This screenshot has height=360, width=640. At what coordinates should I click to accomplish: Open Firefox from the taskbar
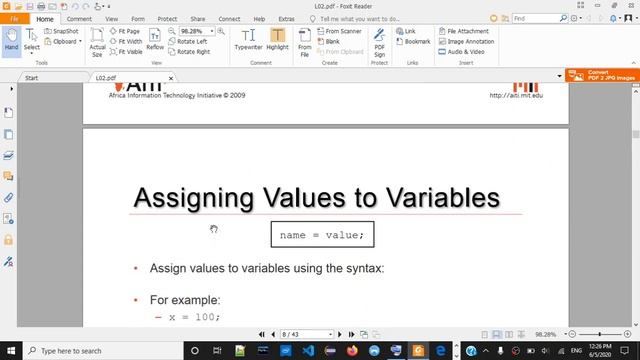pyautogui.click(x=352, y=351)
